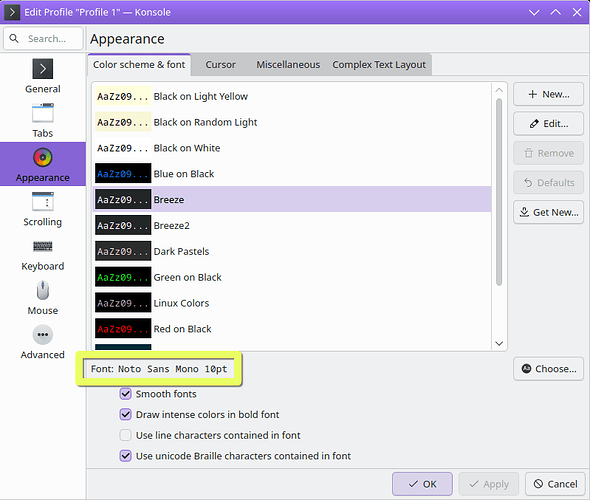Open the Scrolling settings page
The width and height of the screenshot is (590, 500).
(x=43, y=209)
